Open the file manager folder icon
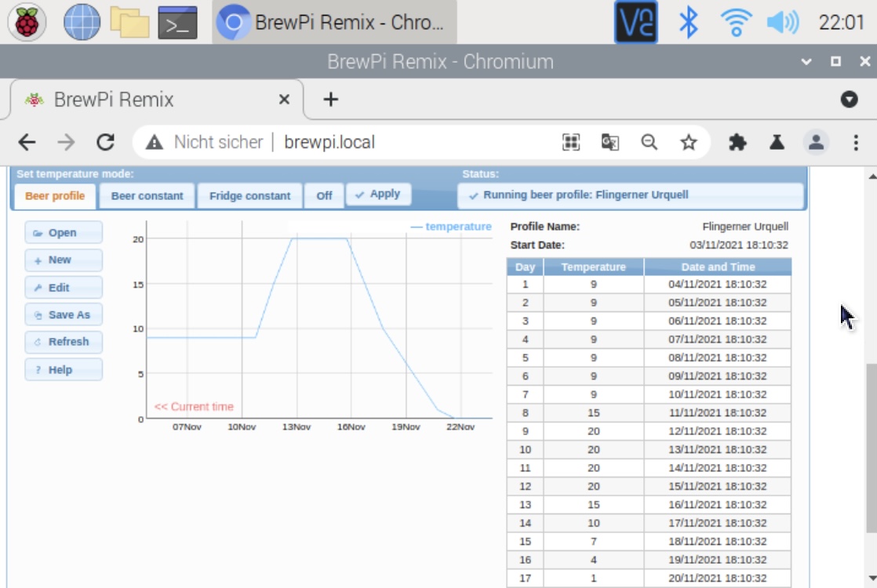Screen dimensions: 877x588 pos(129,22)
